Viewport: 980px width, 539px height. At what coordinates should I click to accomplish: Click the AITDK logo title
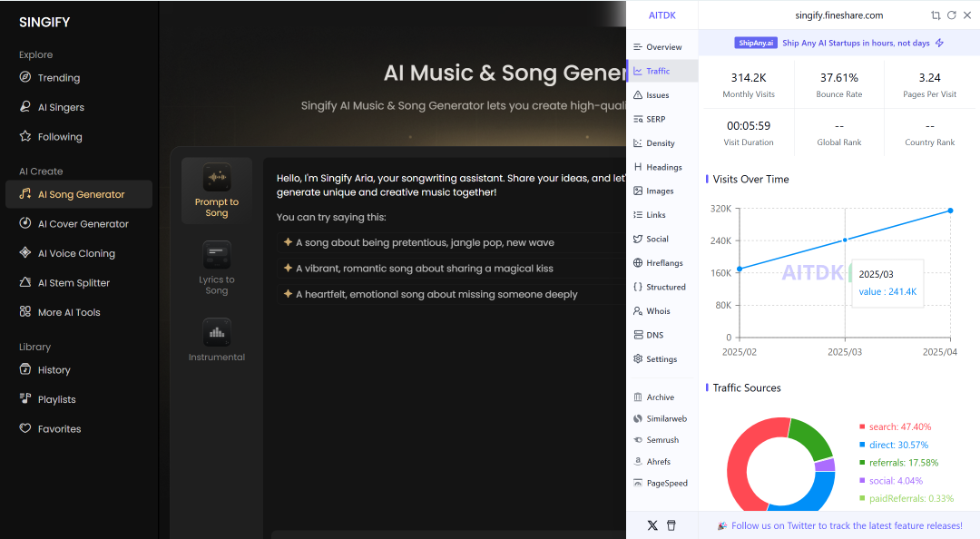pos(661,15)
